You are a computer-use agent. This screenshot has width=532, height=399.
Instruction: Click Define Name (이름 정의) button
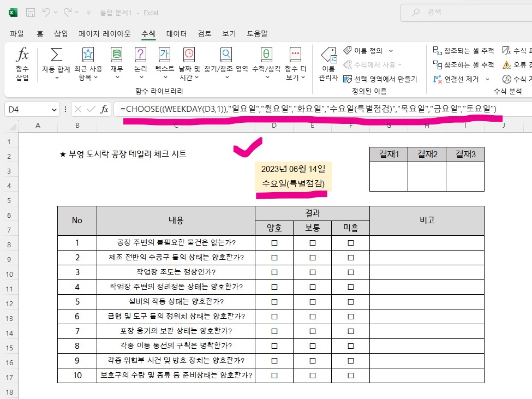point(363,51)
